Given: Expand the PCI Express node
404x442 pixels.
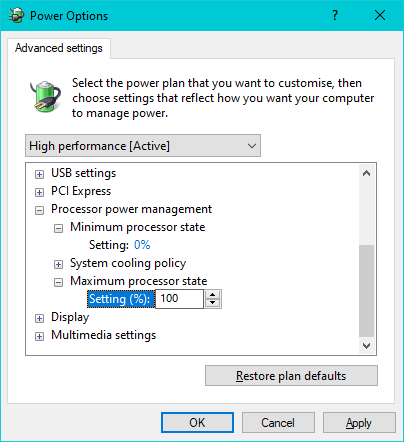Looking at the screenshot, I should (x=39, y=192).
